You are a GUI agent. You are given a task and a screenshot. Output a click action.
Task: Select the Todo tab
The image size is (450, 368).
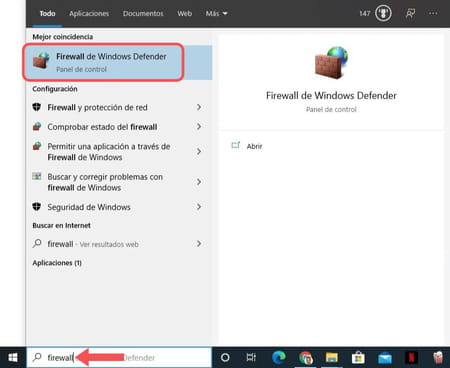(47, 14)
